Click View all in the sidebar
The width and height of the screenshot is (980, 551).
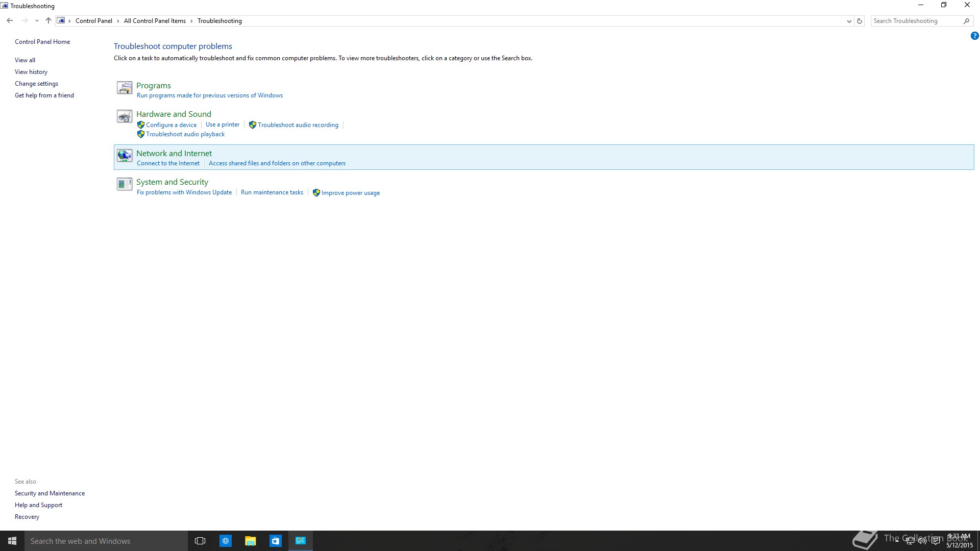coord(25,60)
